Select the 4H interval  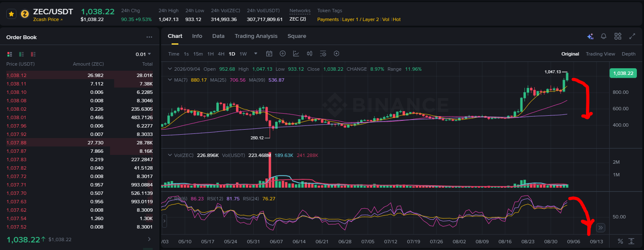pyautogui.click(x=221, y=54)
